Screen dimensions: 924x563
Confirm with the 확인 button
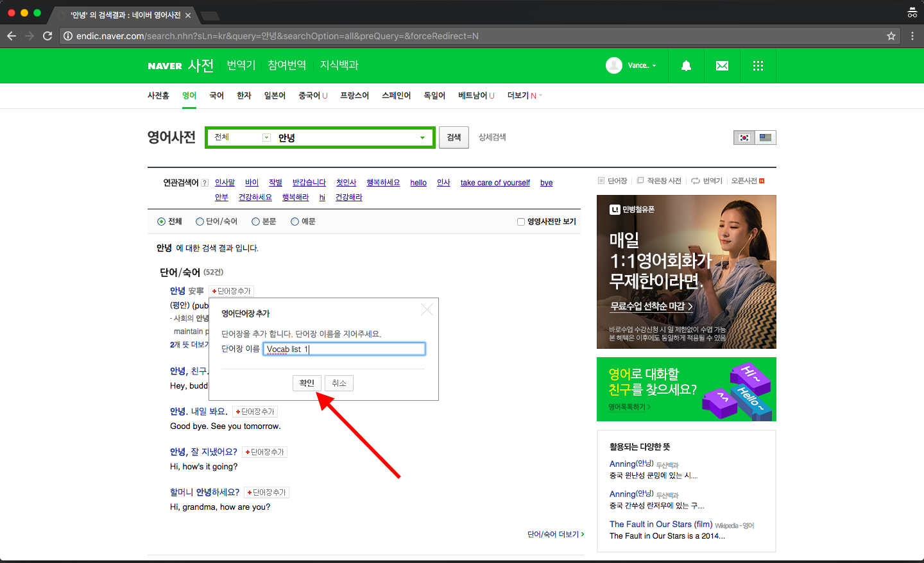coord(307,383)
